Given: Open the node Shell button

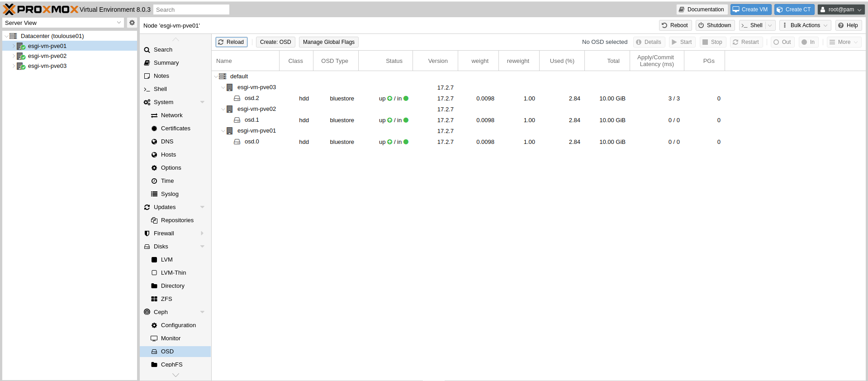Looking at the screenshot, I should pos(752,25).
